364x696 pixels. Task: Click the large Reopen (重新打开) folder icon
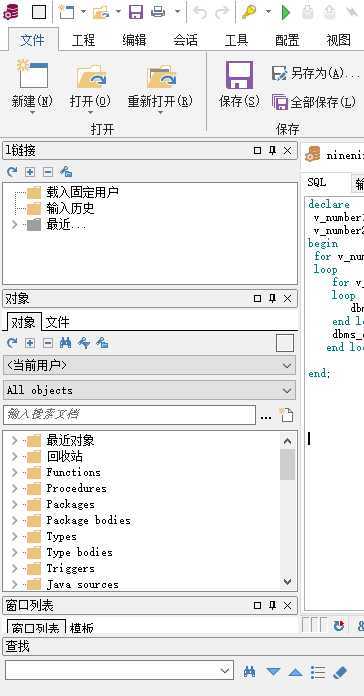coord(162,76)
